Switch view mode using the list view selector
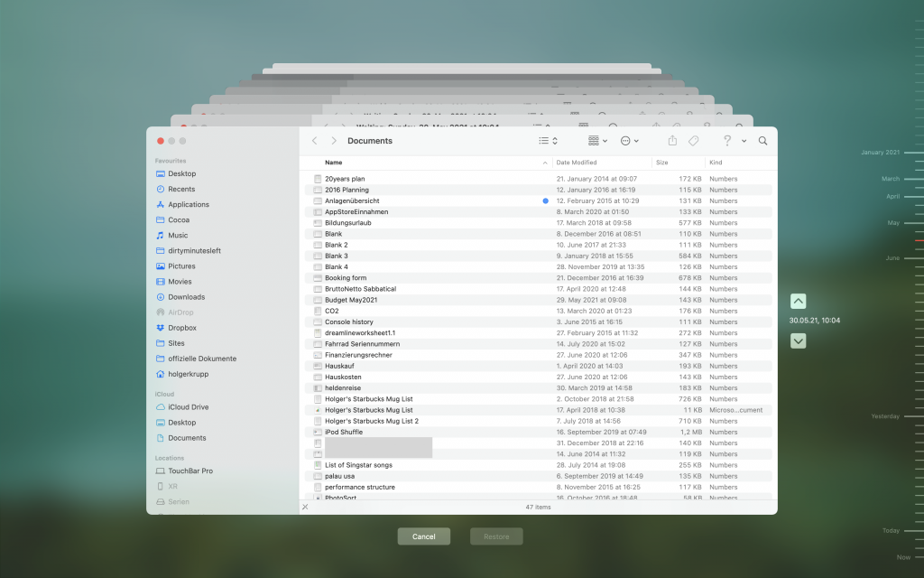Viewport: 924px width, 578px height. coord(548,141)
